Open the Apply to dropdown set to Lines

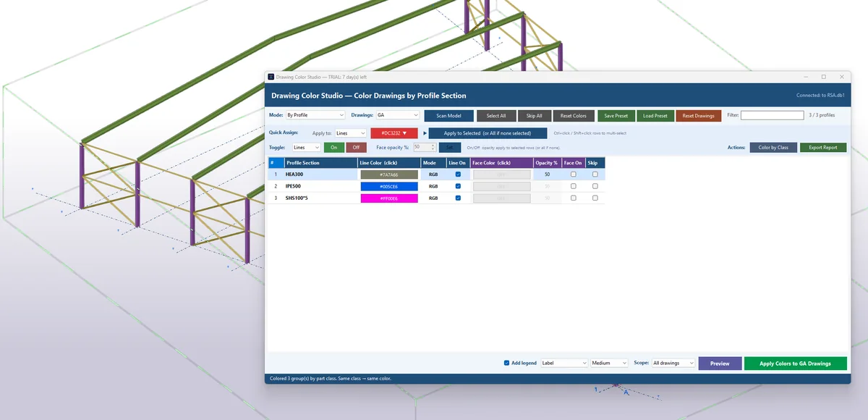[351, 133]
